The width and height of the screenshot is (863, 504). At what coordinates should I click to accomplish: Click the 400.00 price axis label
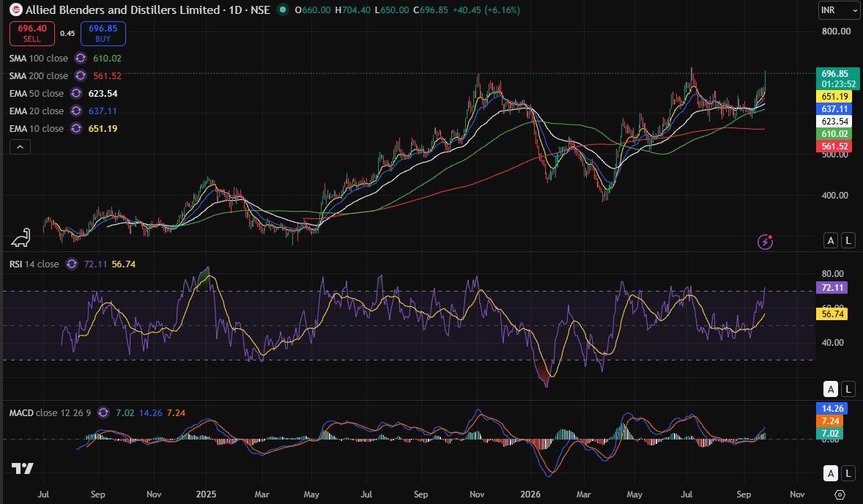pos(835,196)
